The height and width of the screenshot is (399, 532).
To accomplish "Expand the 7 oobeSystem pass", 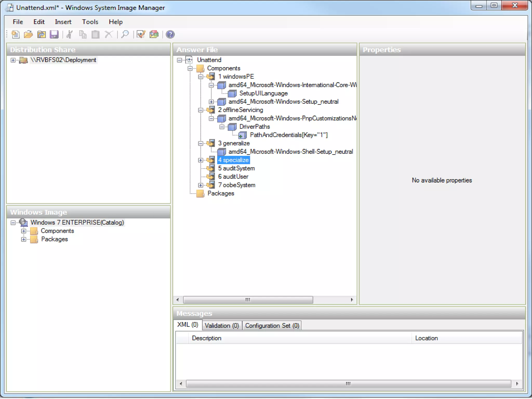I will (201, 185).
